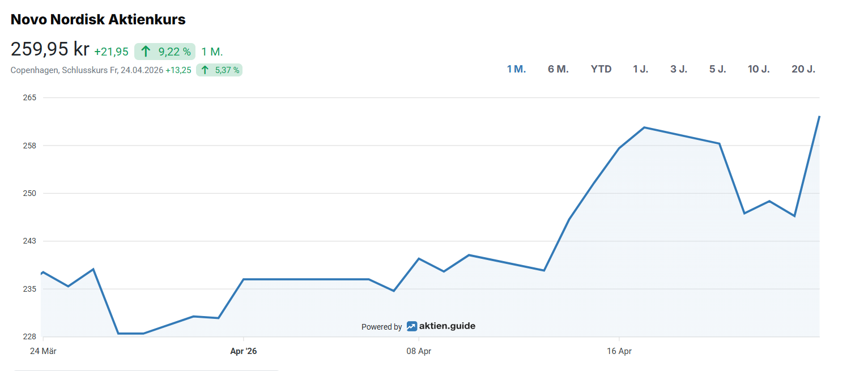
Task: Click the 08 Apr axis label
Action: [x=419, y=351]
